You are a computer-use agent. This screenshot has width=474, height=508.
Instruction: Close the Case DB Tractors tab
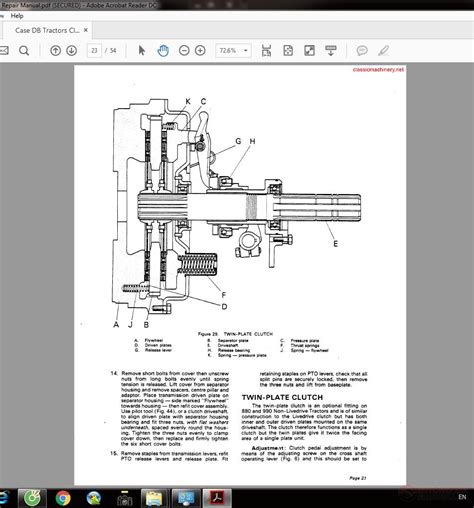coord(86,30)
